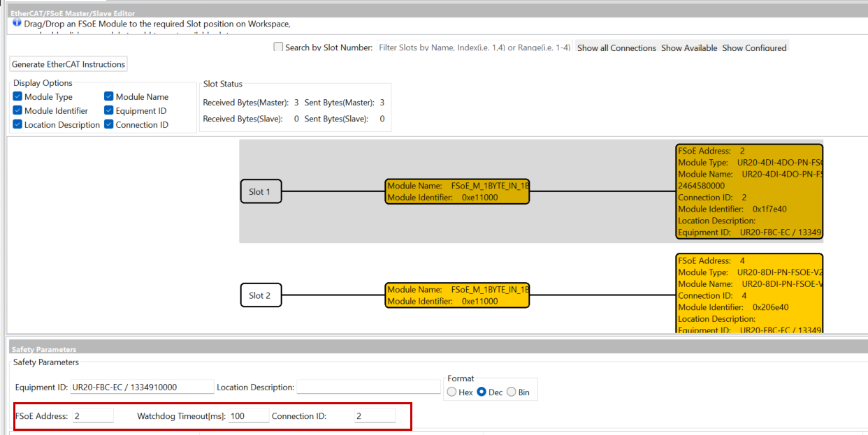The image size is (868, 435).
Task: Select slave module with FSoE Address 4
Action: [x=748, y=293]
